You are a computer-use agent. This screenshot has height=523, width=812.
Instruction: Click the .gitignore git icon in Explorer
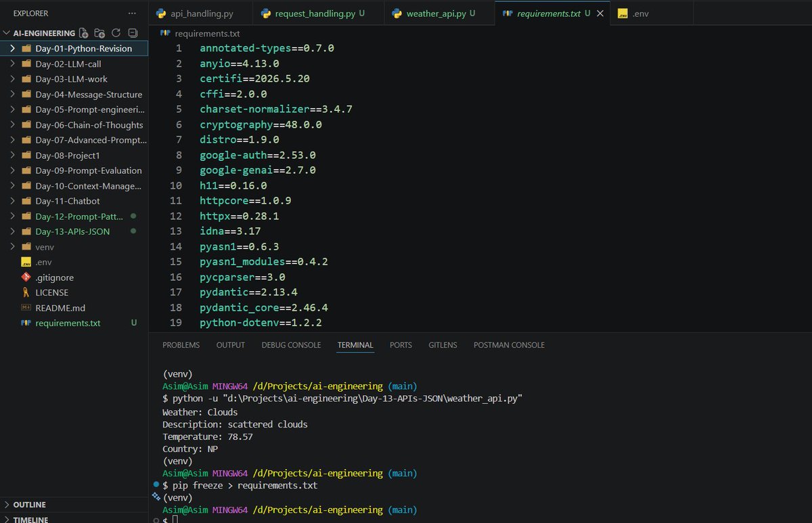coord(26,277)
